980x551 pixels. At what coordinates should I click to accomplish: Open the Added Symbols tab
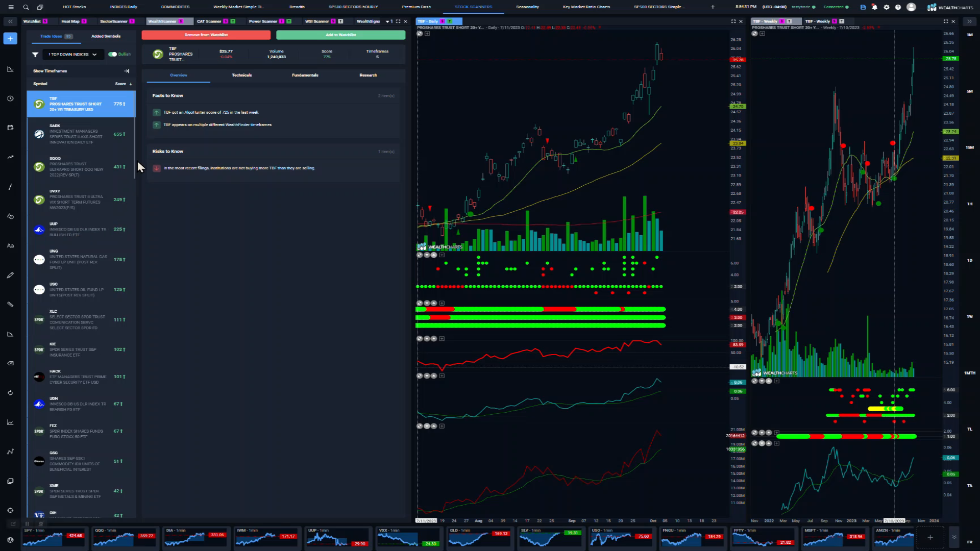click(x=106, y=36)
